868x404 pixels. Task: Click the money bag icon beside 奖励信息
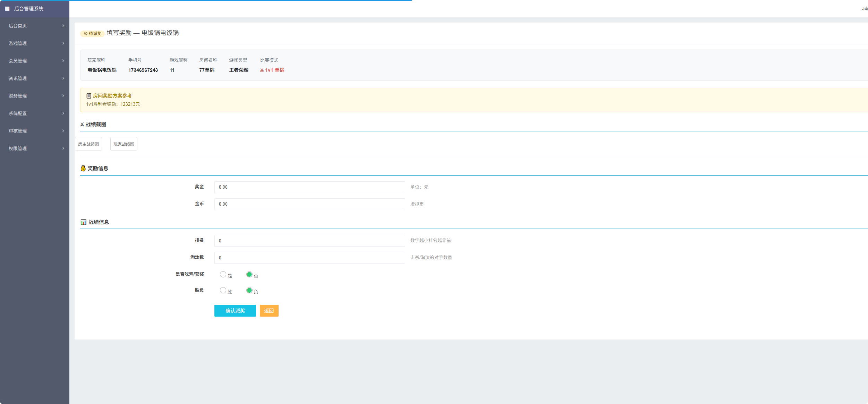[x=83, y=168]
